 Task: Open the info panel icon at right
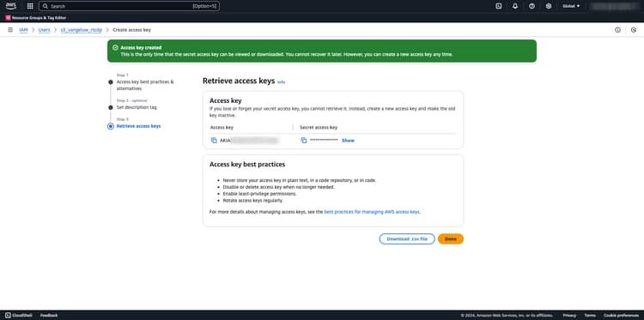tap(617, 30)
